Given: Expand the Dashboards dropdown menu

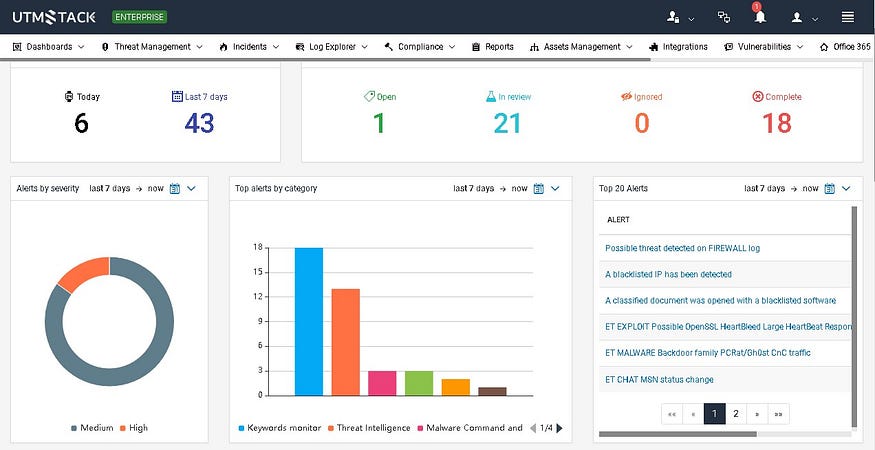Looking at the screenshot, I should pyautogui.click(x=49, y=47).
